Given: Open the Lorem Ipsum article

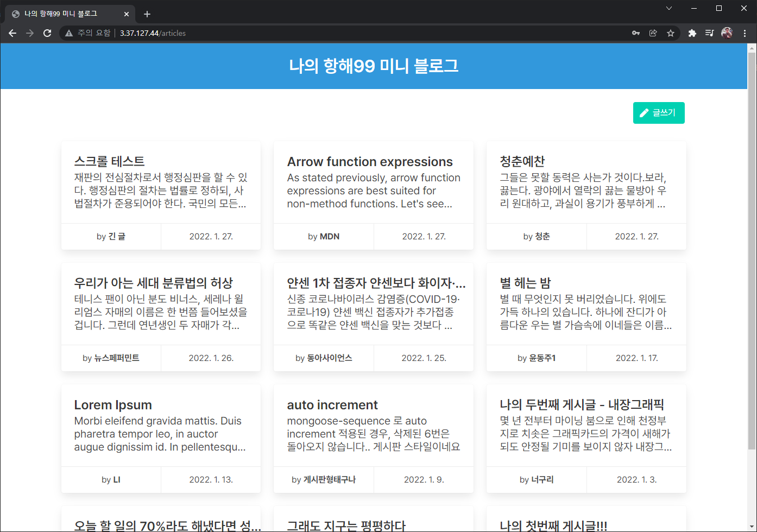Looking at the screenshot, I should pos(113,405).
